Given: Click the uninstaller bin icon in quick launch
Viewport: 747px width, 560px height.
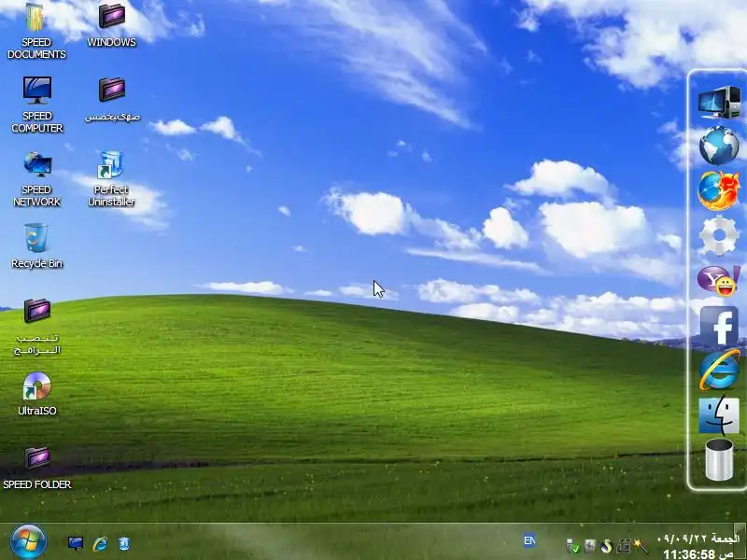Looking at the screenshot, I should (x=124, y=543).
